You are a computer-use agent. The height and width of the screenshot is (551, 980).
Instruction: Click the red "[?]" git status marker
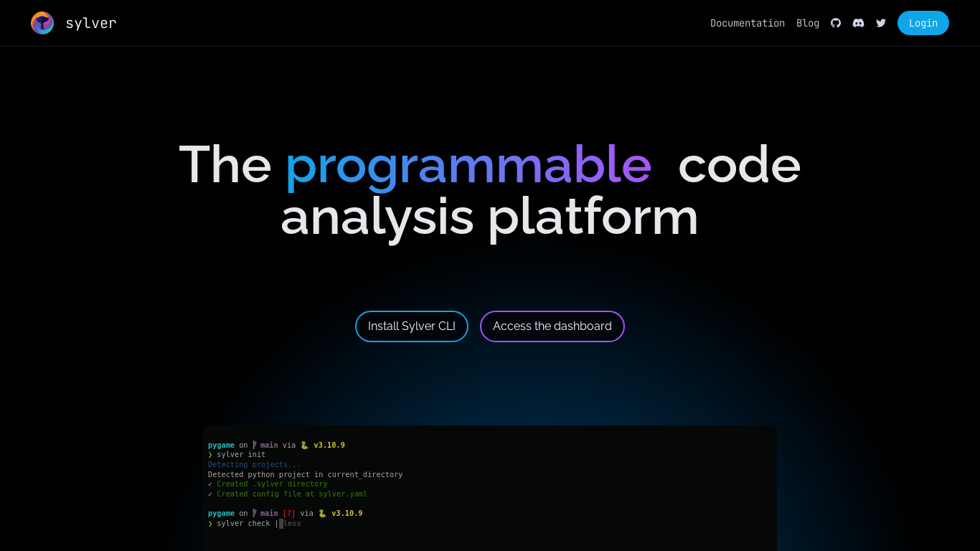coord(289,514)
